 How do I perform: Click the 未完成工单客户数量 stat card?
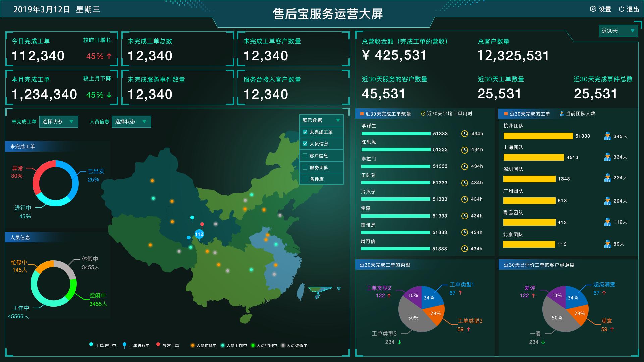293,49
